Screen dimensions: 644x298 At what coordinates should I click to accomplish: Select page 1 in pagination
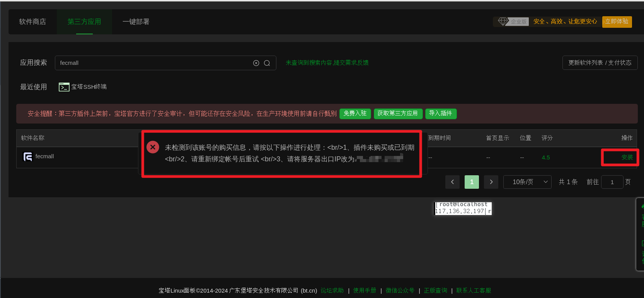[472, 182]
